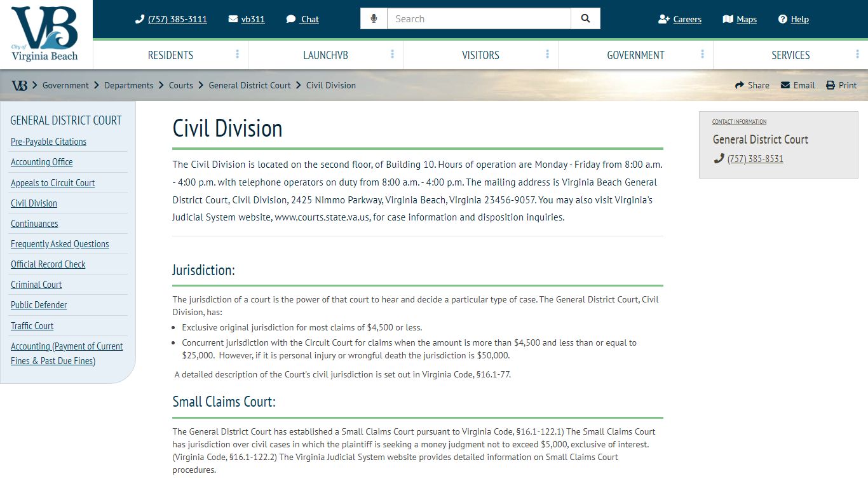The image size is (868, 488).
Task: Click the Print text link
Action: pos(848,85)
